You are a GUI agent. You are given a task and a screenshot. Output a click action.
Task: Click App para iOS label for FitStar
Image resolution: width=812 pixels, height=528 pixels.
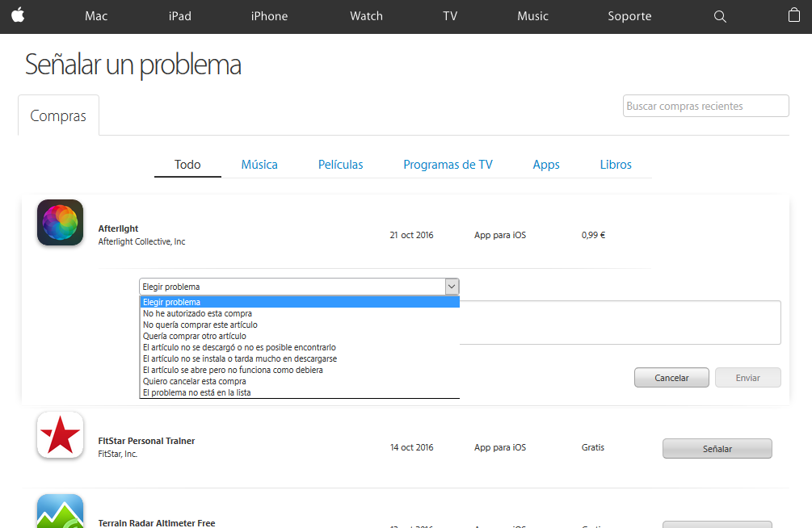pos(500,447)
